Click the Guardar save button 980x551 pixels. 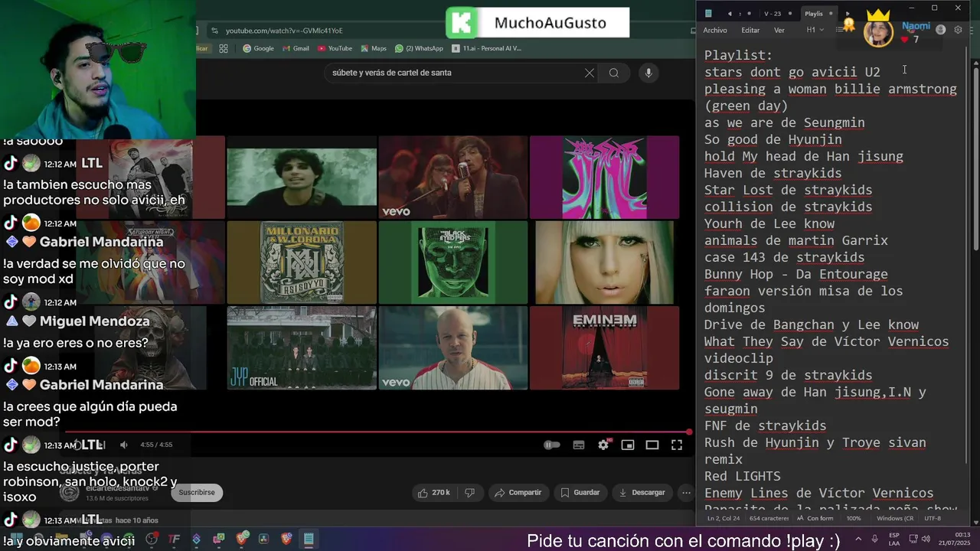click(x=581, y=492)
